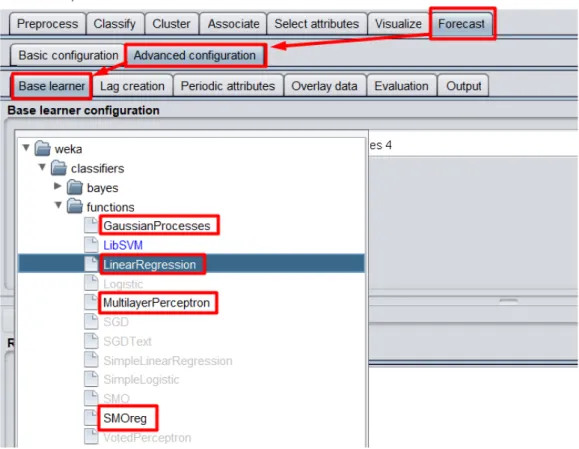579x449 pixels.
Task: Click the SMOreg file icon
Action: click(x=91, y=417)
